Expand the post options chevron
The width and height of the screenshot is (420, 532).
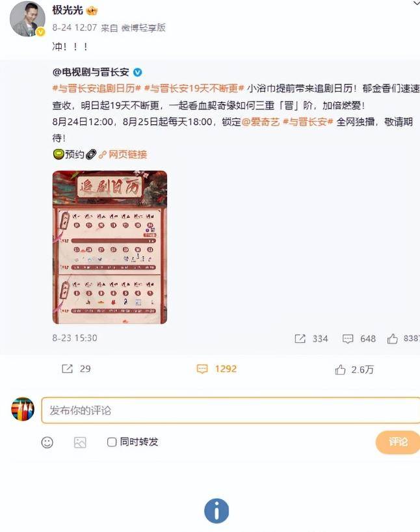pyautogui.click(x=416, y=3)
